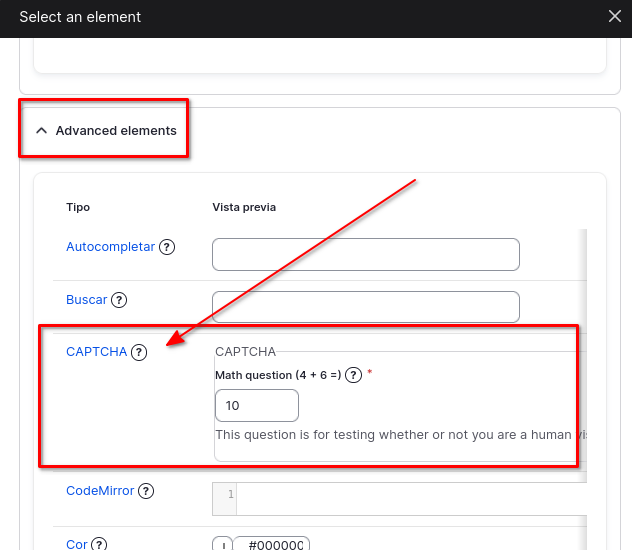Select the Autocompletar element type
Image resolution: width=632 pixels, height=550 pixels.
point(110,247)
